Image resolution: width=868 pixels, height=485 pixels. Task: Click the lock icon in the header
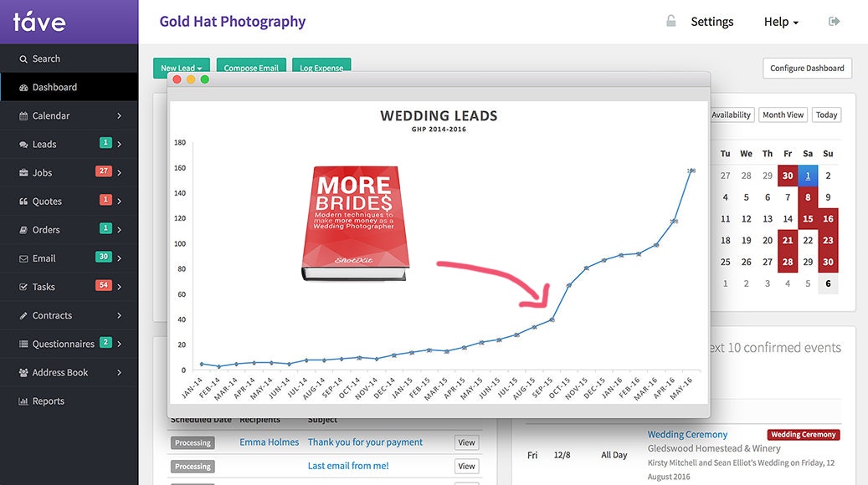pyautogui.click(x=670, y=21)
